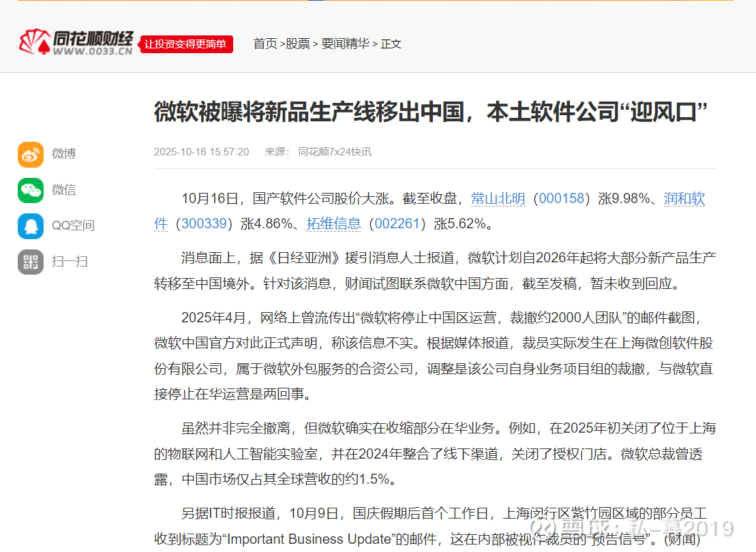Click 正文 in breadcrumb
This screenshot has height=552, width=756.
pyautogui.click(x=391, y=44)
